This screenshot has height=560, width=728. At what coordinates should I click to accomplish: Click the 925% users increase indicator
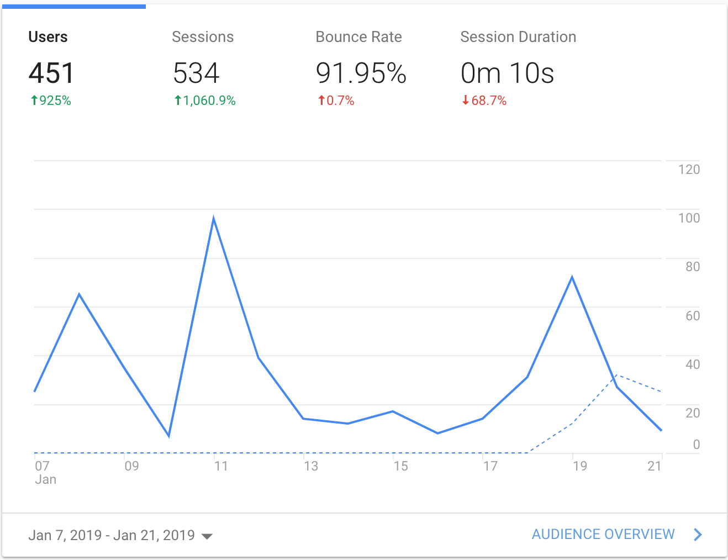(50, 101)
